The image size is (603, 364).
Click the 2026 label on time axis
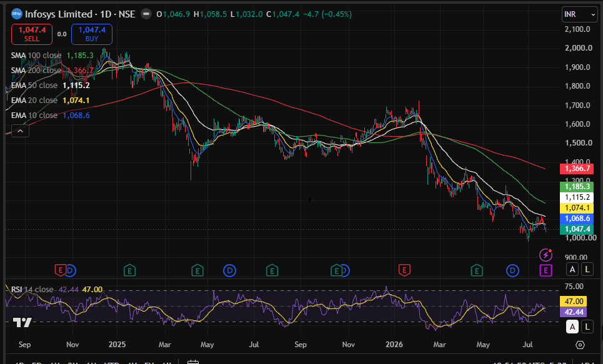tap(394, 345)
